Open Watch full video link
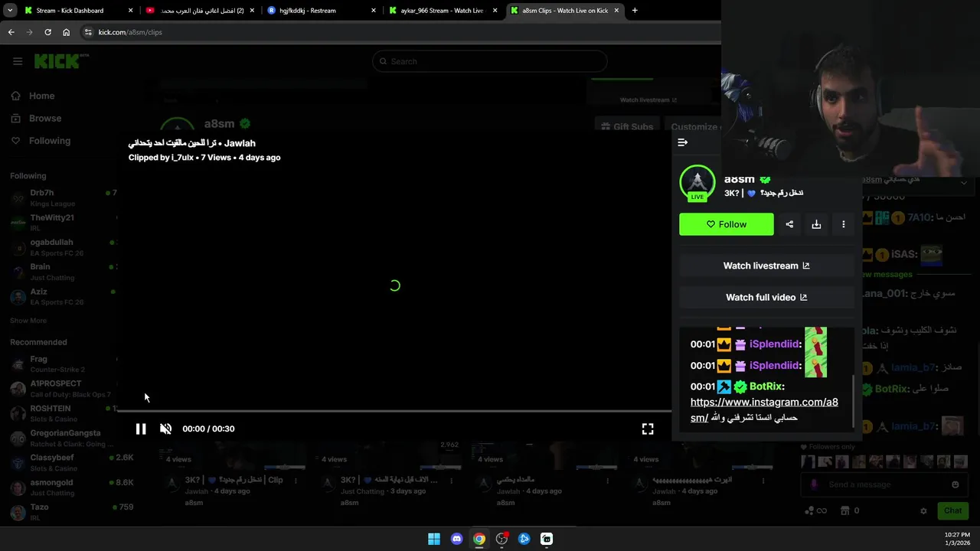This screenshot has width=980, height=551. (766, 297)
